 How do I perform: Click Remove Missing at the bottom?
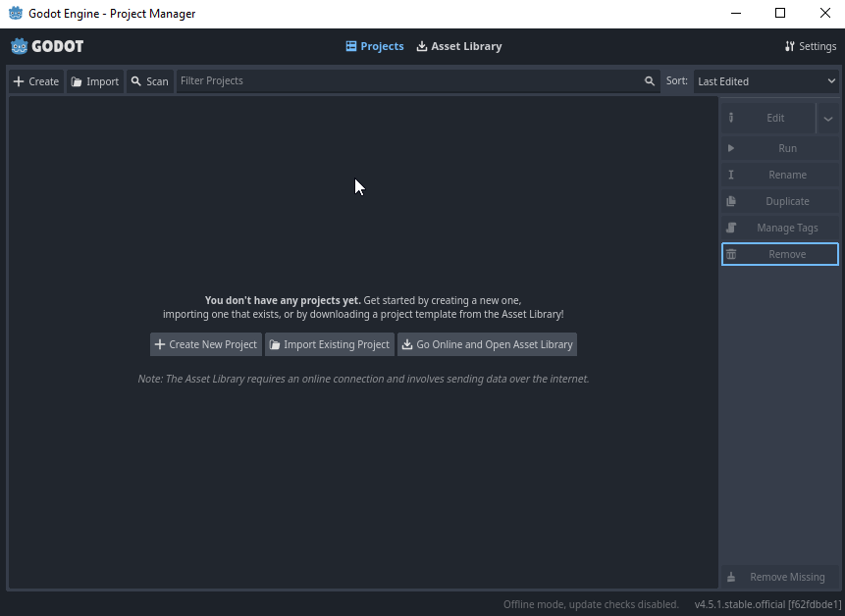click(780, 577)
